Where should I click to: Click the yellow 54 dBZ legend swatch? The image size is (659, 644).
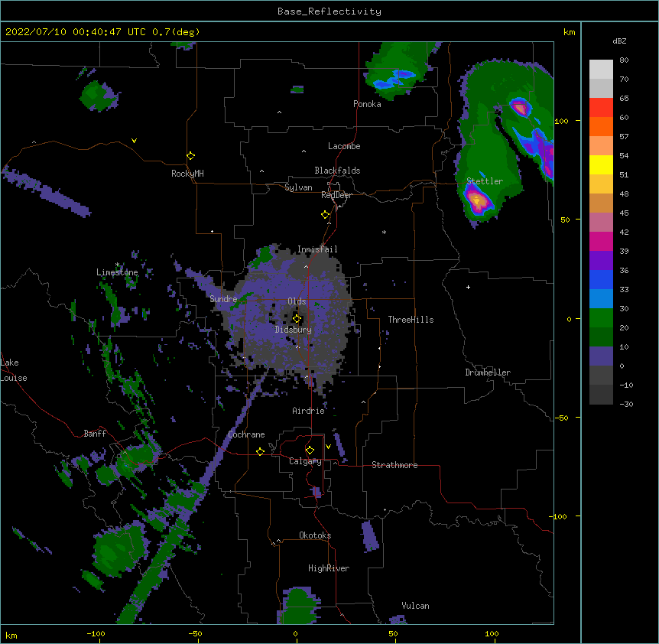[x=601, y=164]
